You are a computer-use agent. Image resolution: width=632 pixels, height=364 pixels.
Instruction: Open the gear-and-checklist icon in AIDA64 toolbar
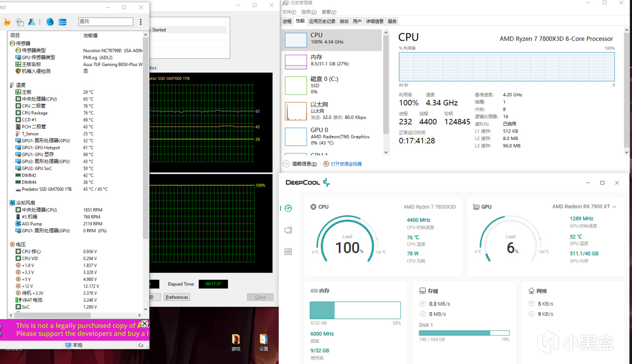[20, 22]
